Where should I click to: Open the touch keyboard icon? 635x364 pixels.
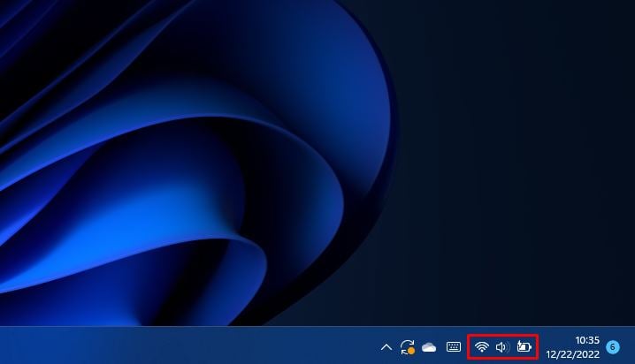pyautogui.click(x=454, y=346)
